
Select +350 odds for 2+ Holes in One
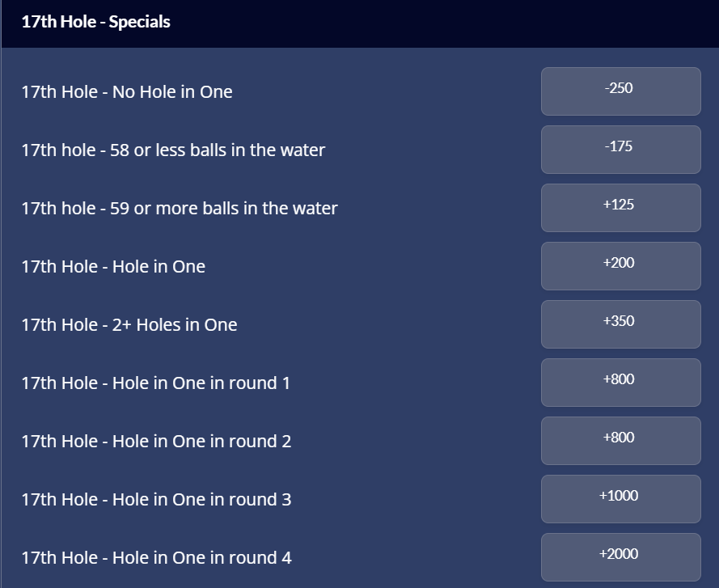coord(620,324)
